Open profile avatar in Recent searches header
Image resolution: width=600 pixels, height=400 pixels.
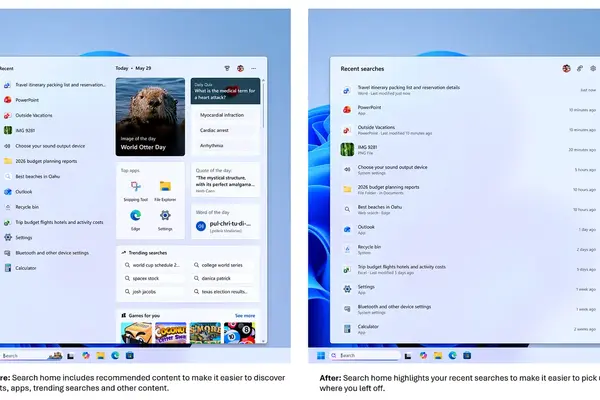pyautogui.click(x=566, y=69)
